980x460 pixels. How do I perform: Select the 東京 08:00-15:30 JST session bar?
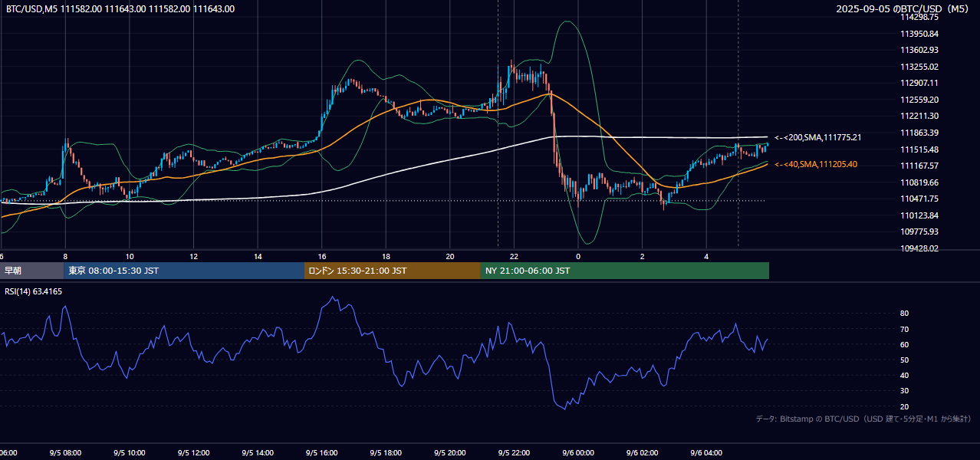184,271
